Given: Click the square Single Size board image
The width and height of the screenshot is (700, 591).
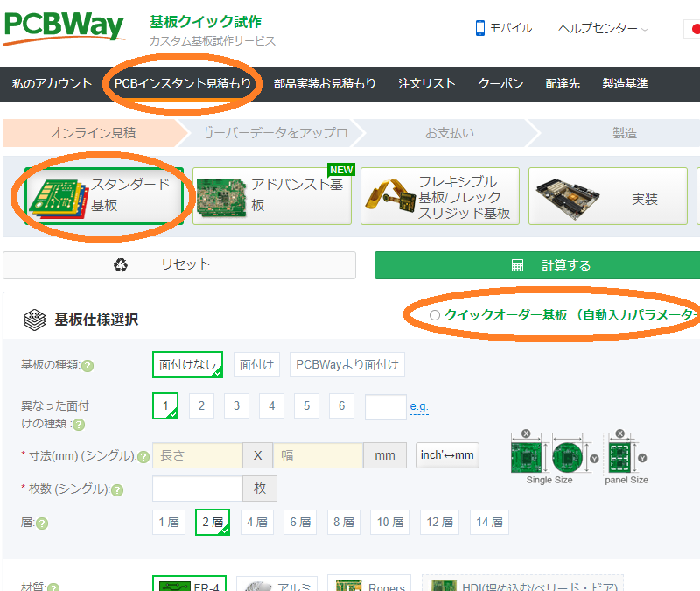Looking at the screenshot, I should pyautogui.click(x=526, y=458).
